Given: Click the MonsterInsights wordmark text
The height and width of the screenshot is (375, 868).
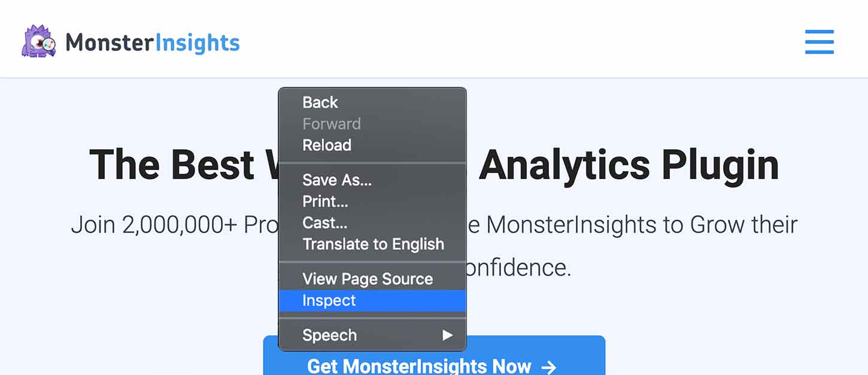Looking at the screenshot, I should point(153,43).
